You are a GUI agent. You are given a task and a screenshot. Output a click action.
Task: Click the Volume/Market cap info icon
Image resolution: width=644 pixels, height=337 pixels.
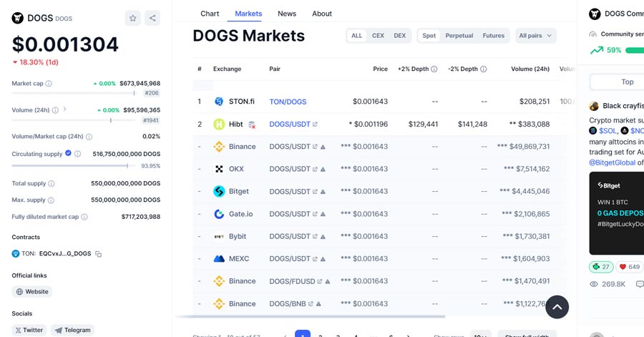click(89, 137)
